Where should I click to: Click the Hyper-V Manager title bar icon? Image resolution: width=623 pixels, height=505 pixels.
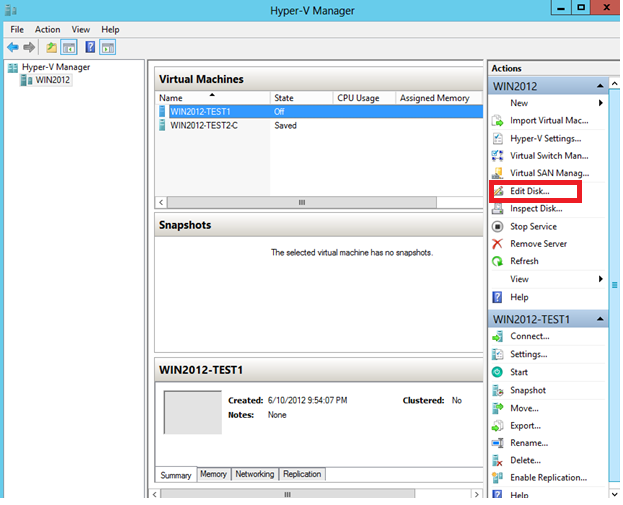(x=11, y=10)
